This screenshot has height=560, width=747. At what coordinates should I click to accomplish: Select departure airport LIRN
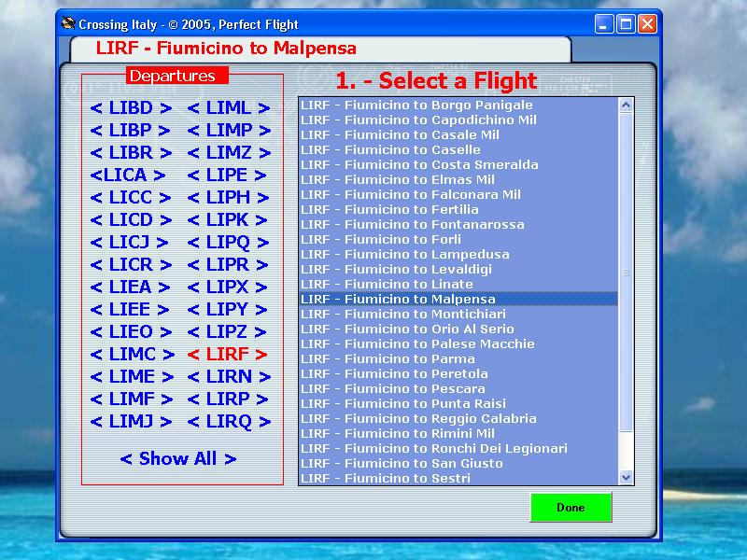tap(229, 376)
